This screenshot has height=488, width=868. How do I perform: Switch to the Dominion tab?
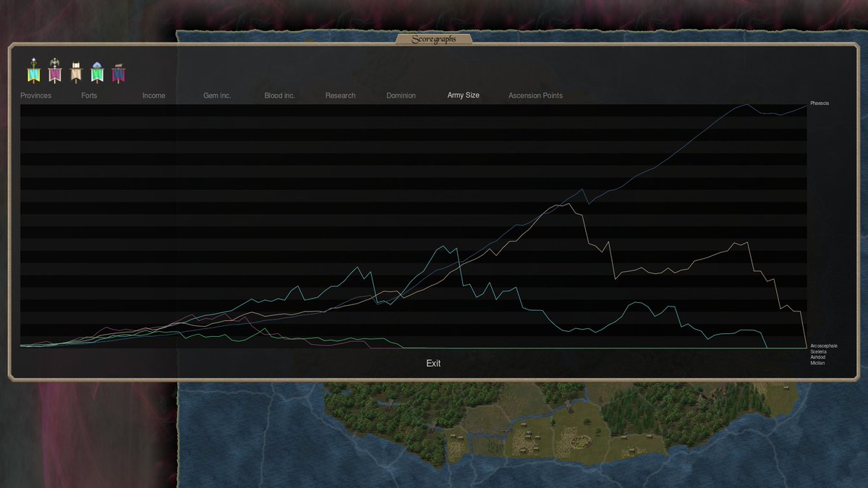pos(401,95)
